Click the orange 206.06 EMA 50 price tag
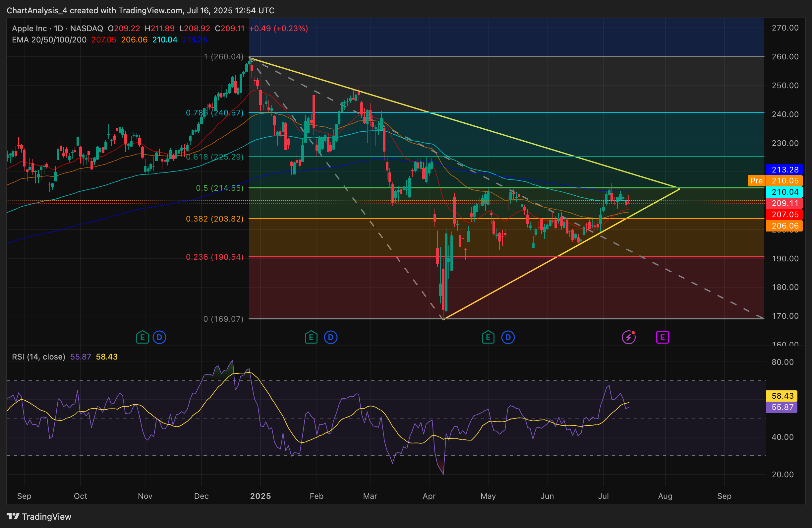This screenshot has width=812, height=528. tap(784, 226)
